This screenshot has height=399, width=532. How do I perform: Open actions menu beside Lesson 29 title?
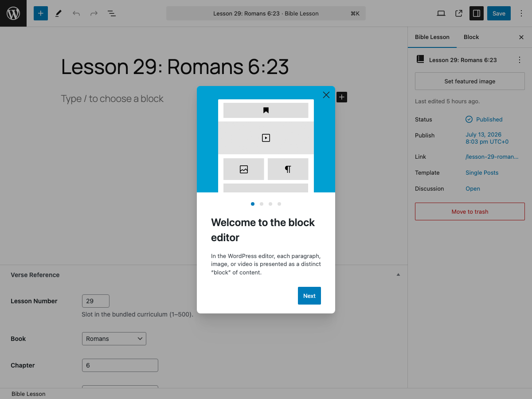coord(520,60)
